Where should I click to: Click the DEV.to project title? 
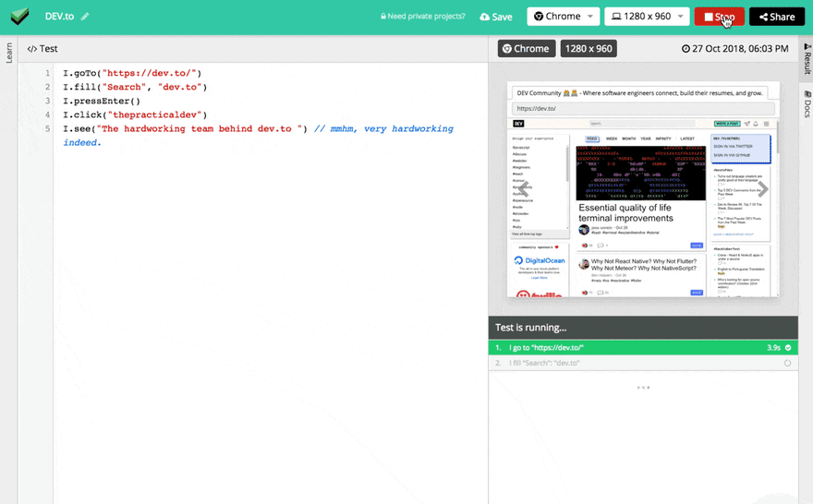coord(59,17)
